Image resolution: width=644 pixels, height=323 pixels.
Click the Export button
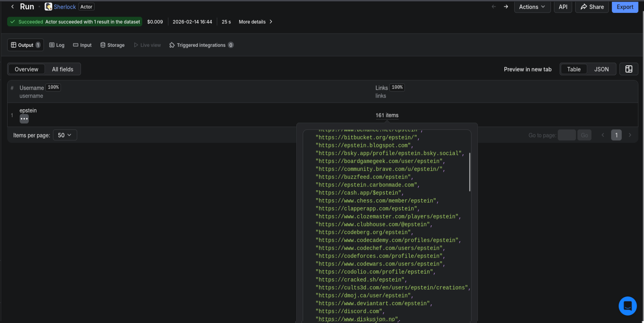(x=625, y=7)
